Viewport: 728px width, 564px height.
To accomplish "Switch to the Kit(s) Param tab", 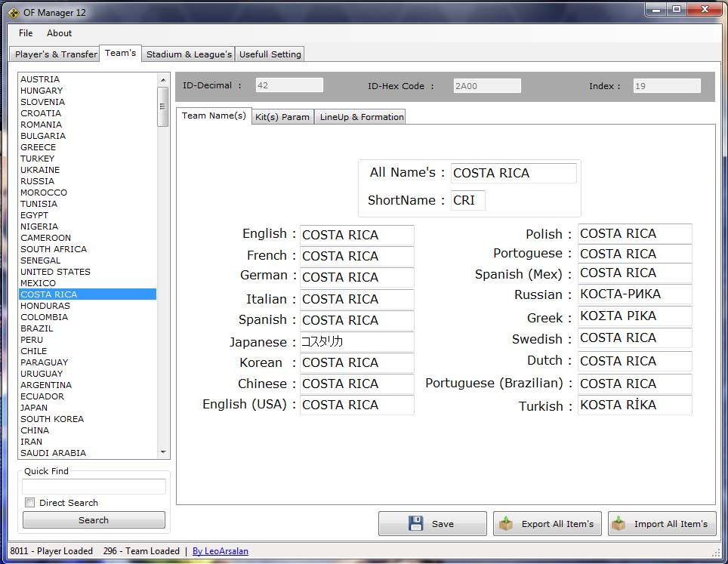I will [x=282, y=117].
